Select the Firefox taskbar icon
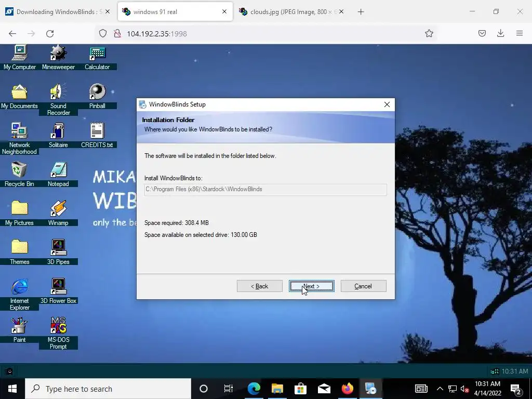Image resolution: width=532 pixels, height=399 pixels. click(x=348, y=389)
